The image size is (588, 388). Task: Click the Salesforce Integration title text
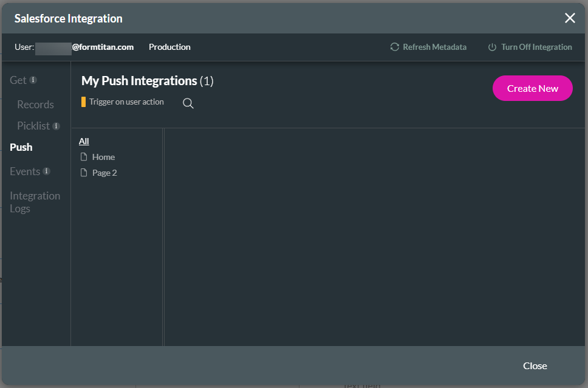[68, 18]
